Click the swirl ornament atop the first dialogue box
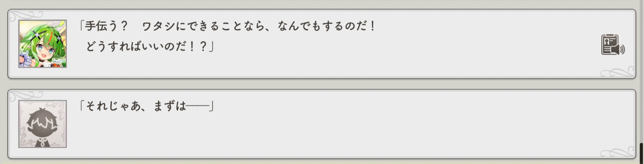644x164 pixels. (x=26, y=15)
